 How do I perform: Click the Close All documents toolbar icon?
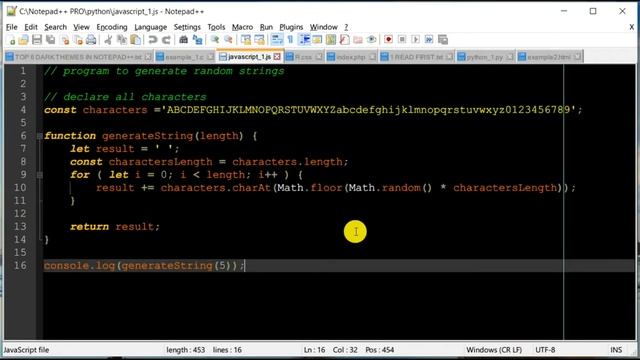(78, 40)
